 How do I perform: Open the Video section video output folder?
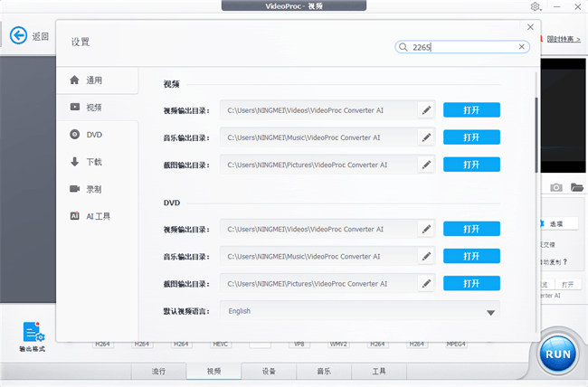click(x=471, y=110)
